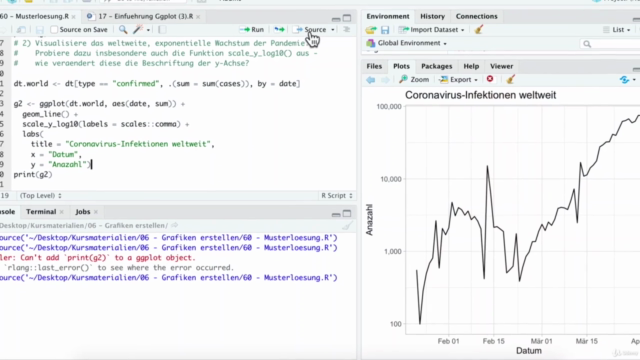Open the refresh plot dropdown arrow
Image resolution: width=640 pixels, height=360 pixels.
click(x=634, y=80)
